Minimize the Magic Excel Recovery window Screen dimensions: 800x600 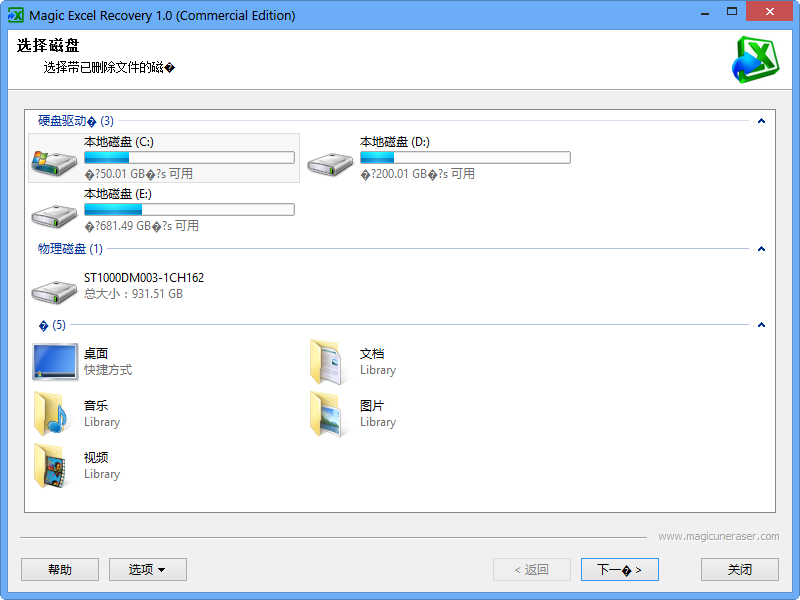tap(705, 12)
